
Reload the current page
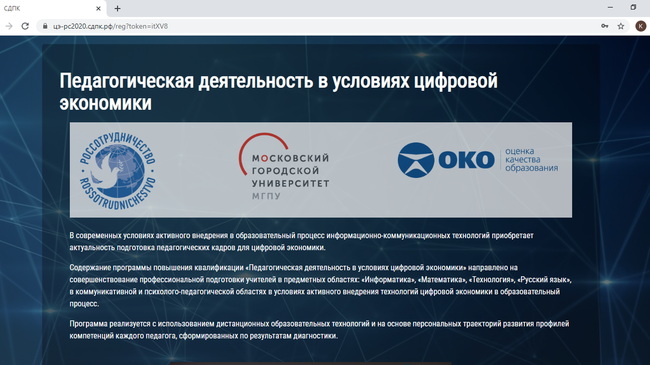tap(25, 26)
